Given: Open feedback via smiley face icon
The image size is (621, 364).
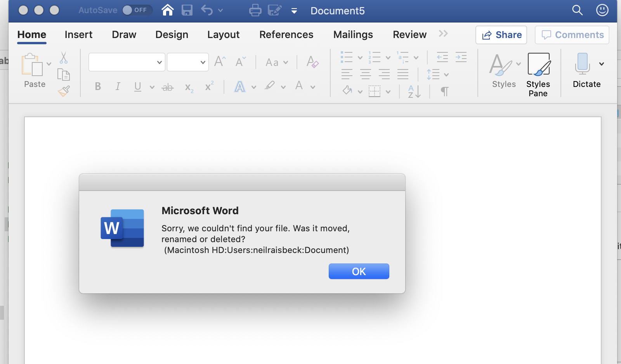Looking at the screenshot, I should coord(602,10).
